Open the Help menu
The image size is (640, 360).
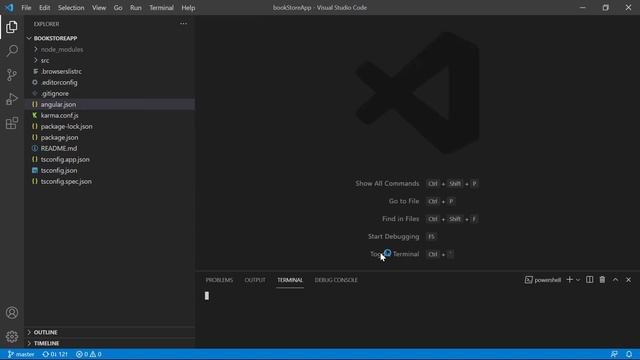tap(188, 8)
